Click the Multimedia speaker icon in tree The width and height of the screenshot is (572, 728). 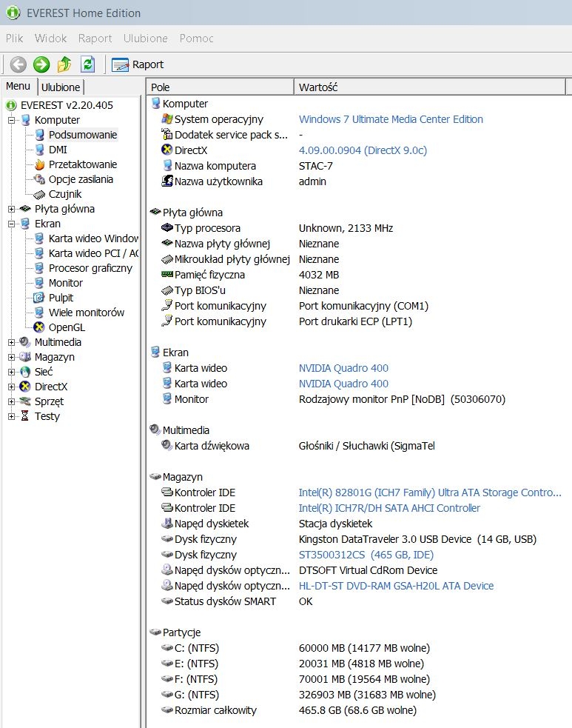[x=25, y=342]
